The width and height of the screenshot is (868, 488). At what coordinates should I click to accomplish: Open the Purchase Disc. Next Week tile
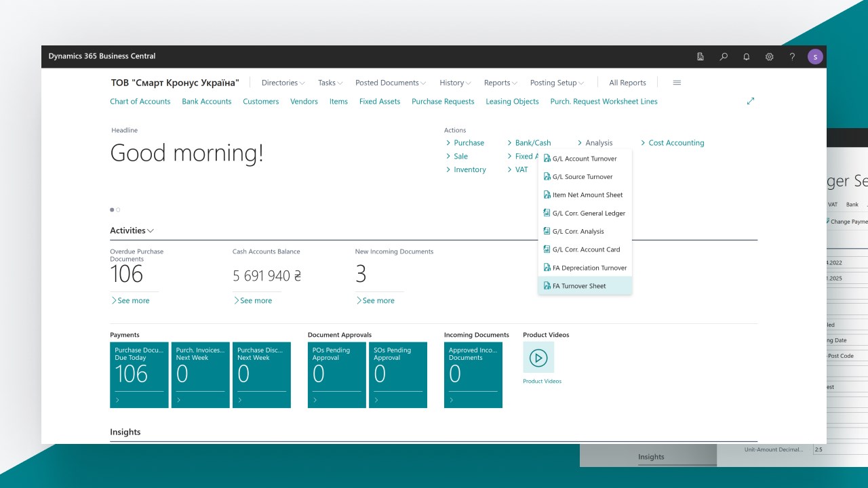click(x=262, y=375)
